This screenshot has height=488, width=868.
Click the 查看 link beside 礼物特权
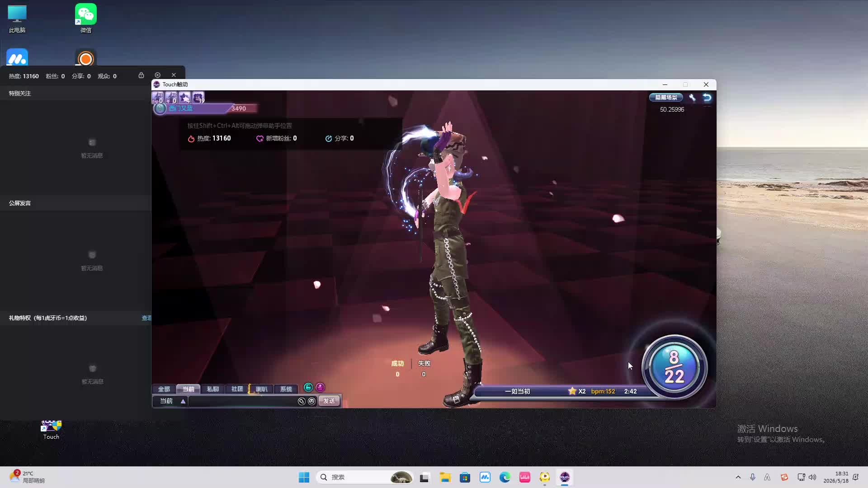coord(146,318)
